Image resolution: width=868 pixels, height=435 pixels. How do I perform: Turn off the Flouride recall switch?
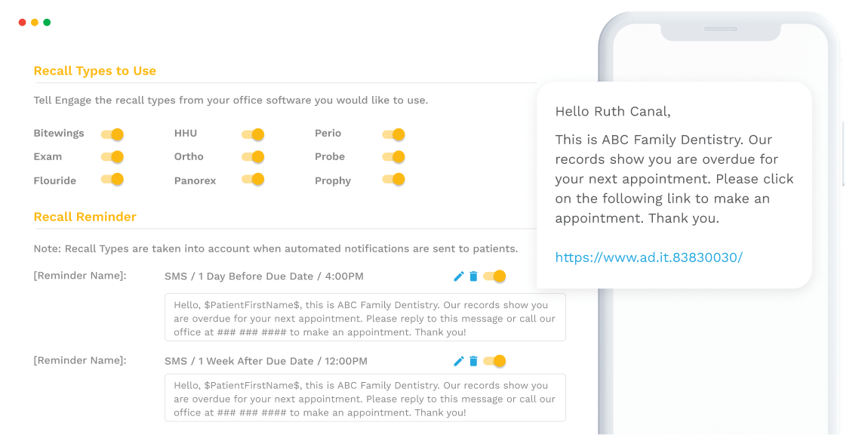tap(112, 180)
